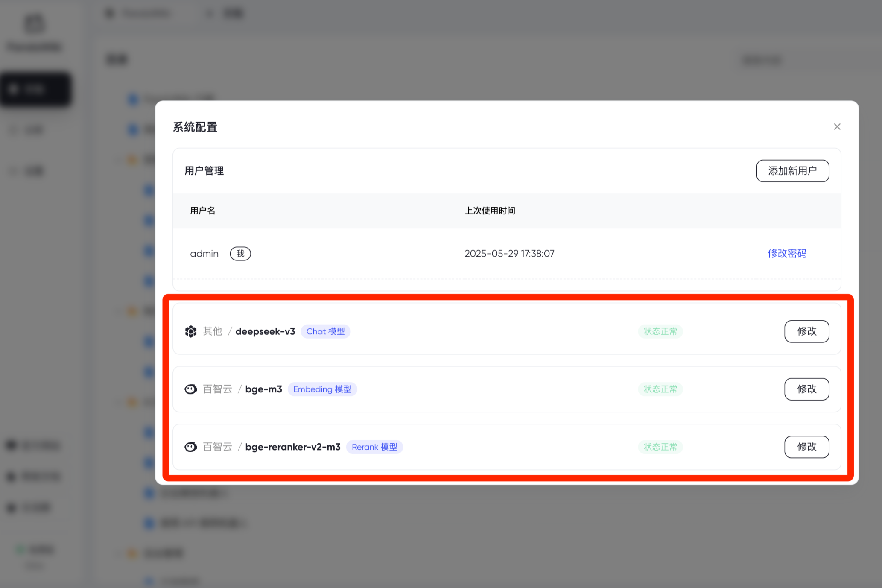882x588 pixels.
Task: Open the 修改密码 link for admin
Action: pyautogui.click(x=787, y=254)
